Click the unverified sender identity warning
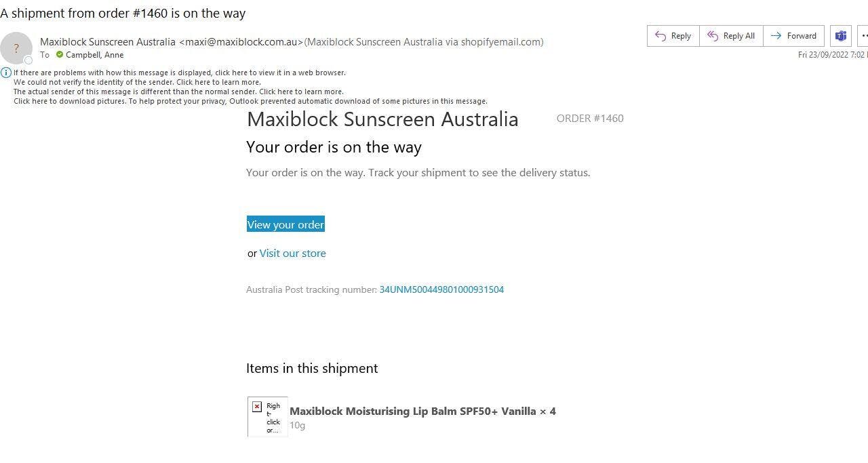The width and height of the screenshot is (868, 463). click(x=136, y=82)
